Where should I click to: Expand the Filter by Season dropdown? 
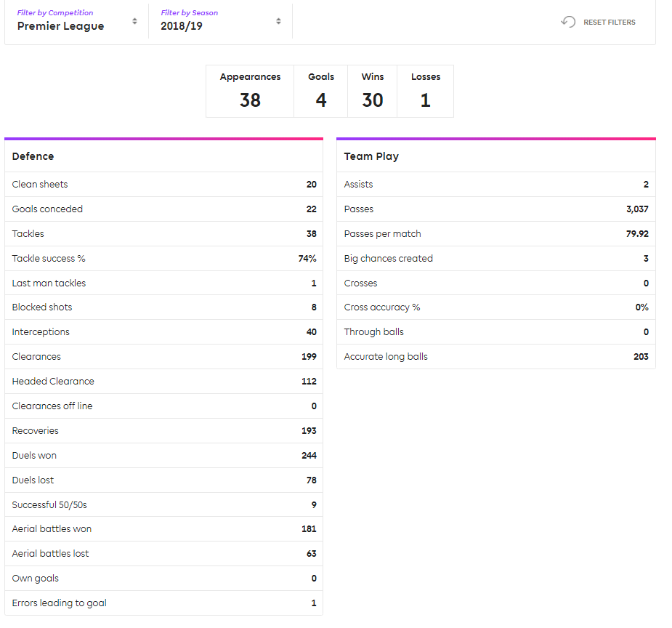(220, 21)
